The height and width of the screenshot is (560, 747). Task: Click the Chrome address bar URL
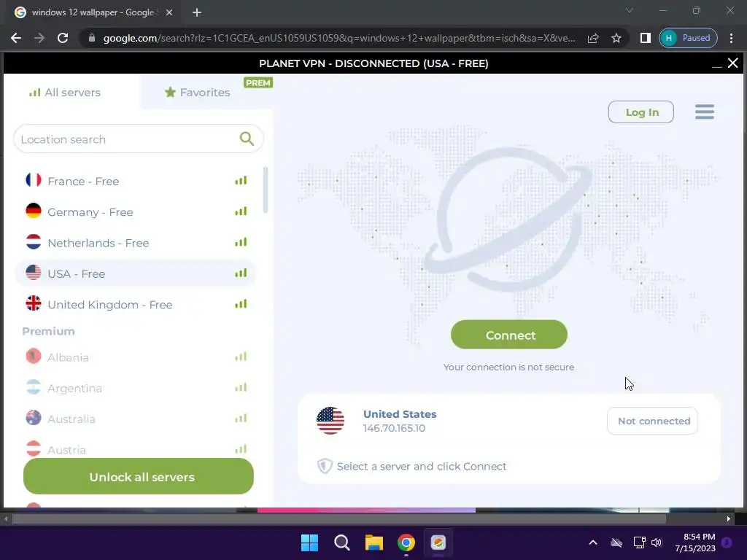[338, 38]
